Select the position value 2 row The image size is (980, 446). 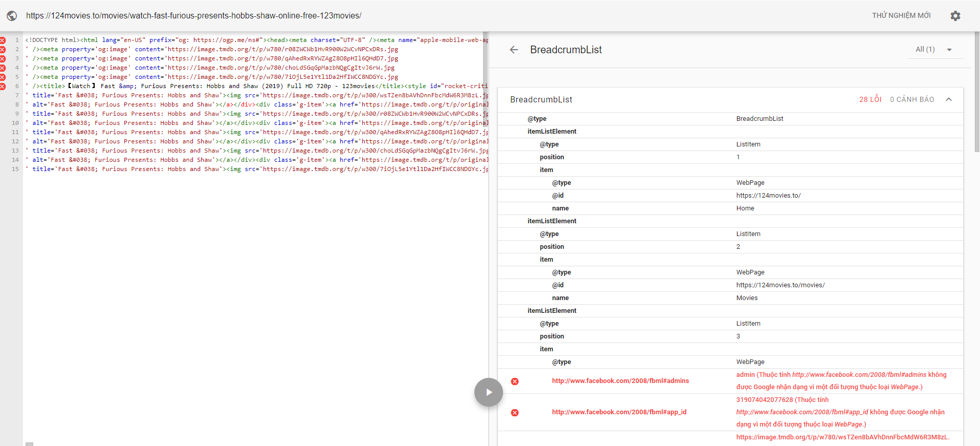pyautogui.click(x=730, y=247)
